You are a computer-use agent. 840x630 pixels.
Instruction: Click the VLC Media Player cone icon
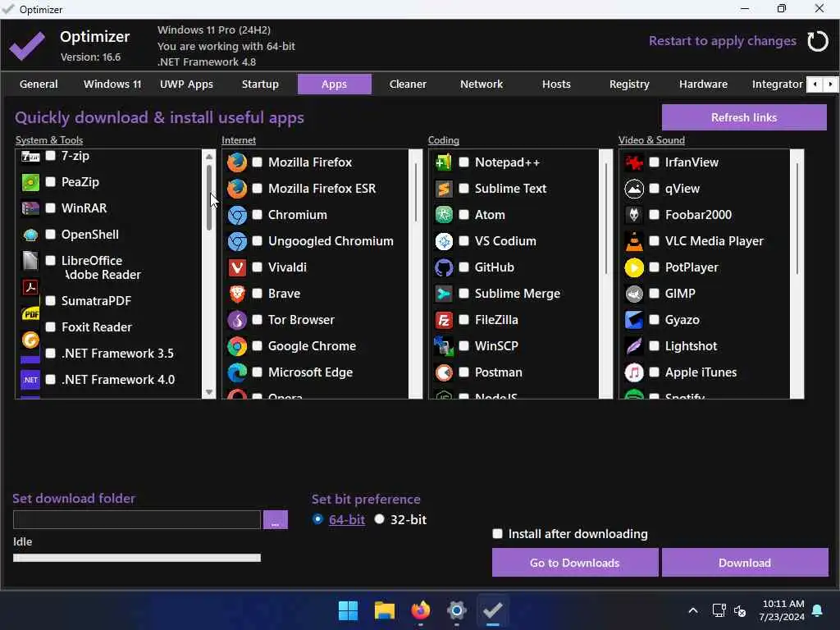(634, 241)
